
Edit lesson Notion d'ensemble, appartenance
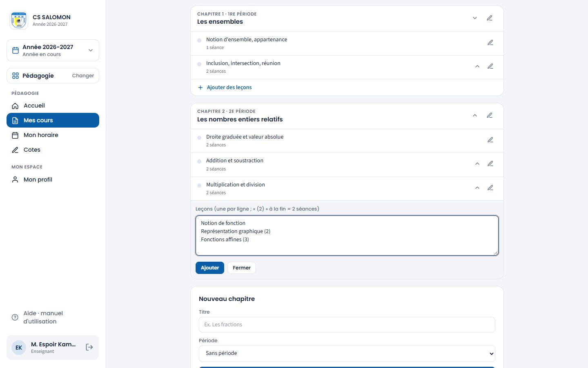[x=490, y=43]
